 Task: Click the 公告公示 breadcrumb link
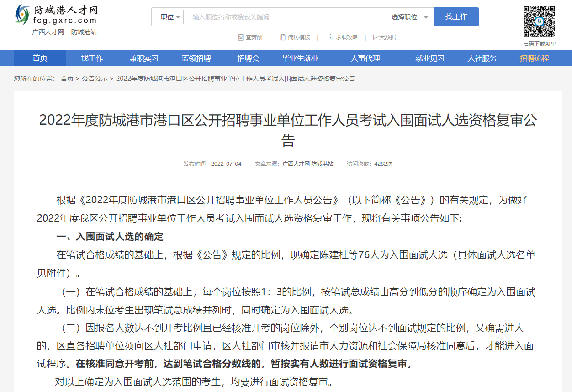pyautogui.click(x=95, y=79)
